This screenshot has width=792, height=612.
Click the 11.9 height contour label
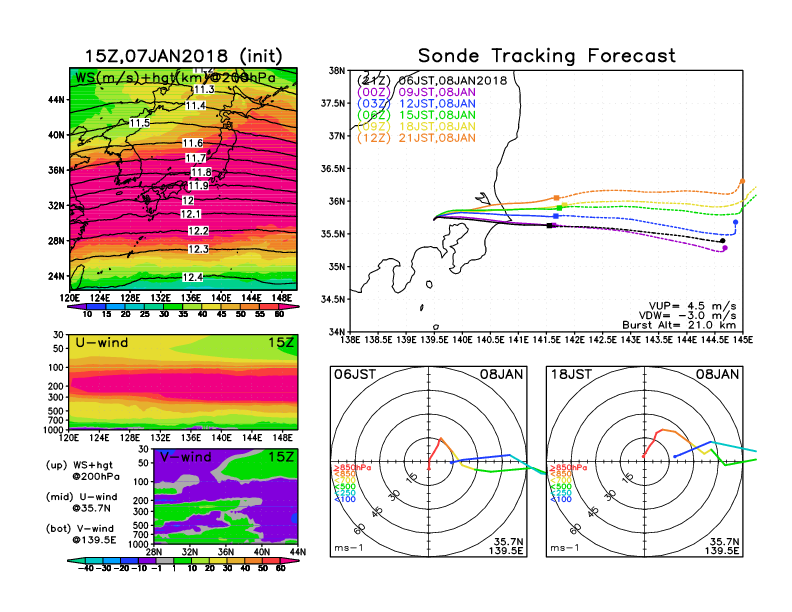pyautogui.click(x=198, y=185)
